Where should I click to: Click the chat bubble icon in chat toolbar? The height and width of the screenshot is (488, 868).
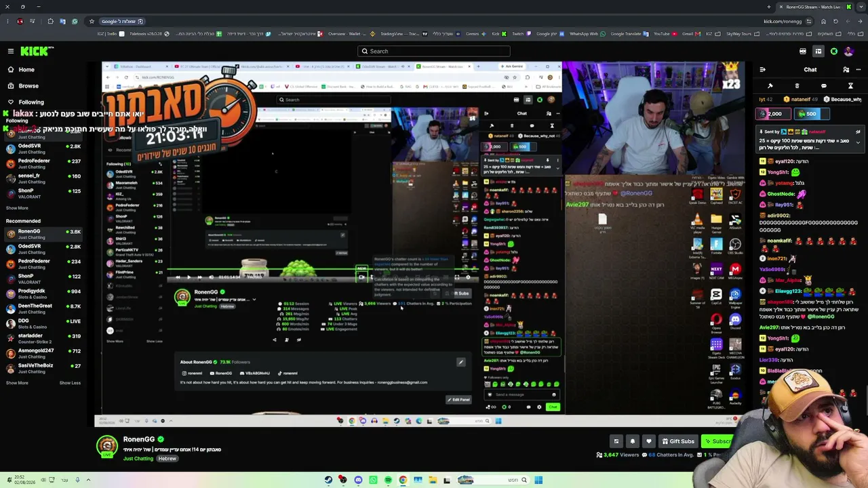pyautogui.click(x=824, y=86)
